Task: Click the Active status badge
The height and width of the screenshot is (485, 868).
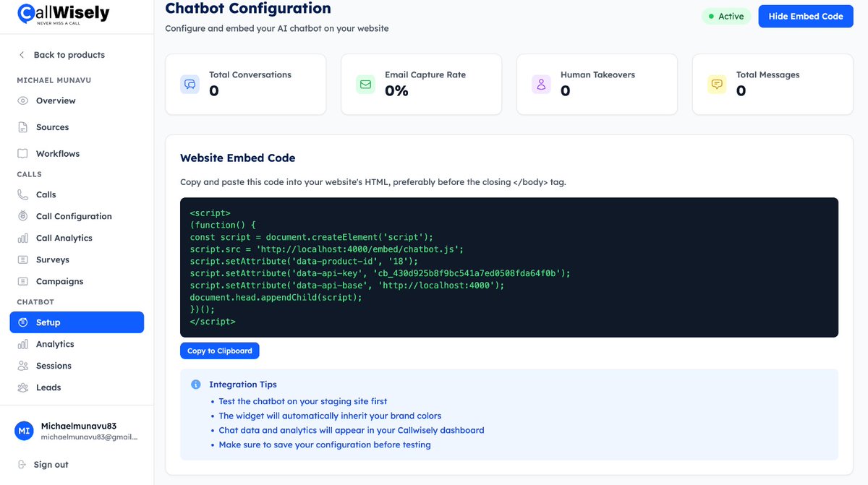Action: (x=726, y=16)
